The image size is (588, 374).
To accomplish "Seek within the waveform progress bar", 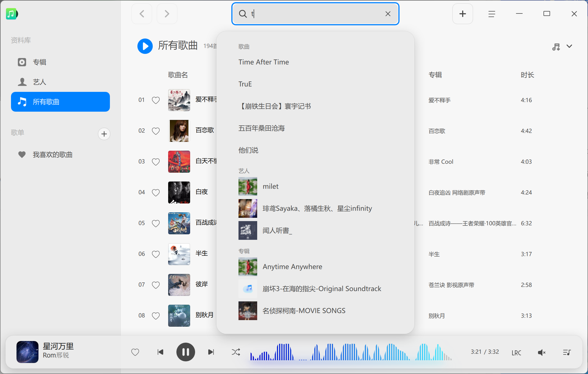I will point(351,352).
